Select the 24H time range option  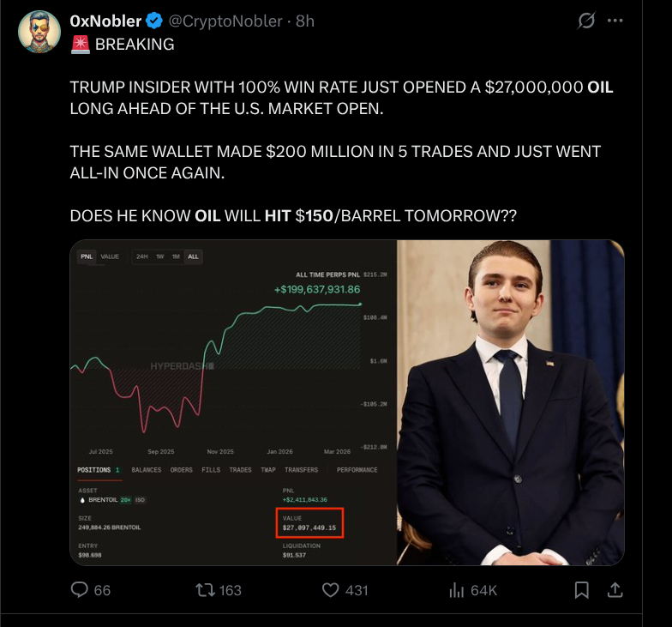[x=142, y=256]
